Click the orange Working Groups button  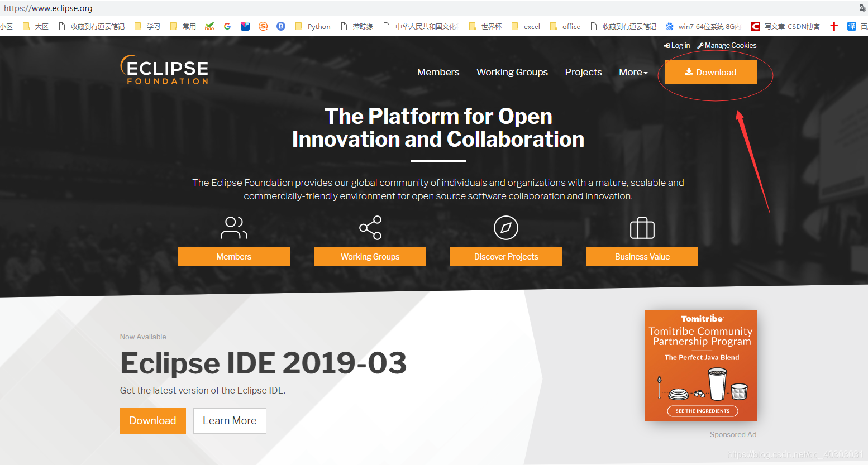(x=370, y=257)
